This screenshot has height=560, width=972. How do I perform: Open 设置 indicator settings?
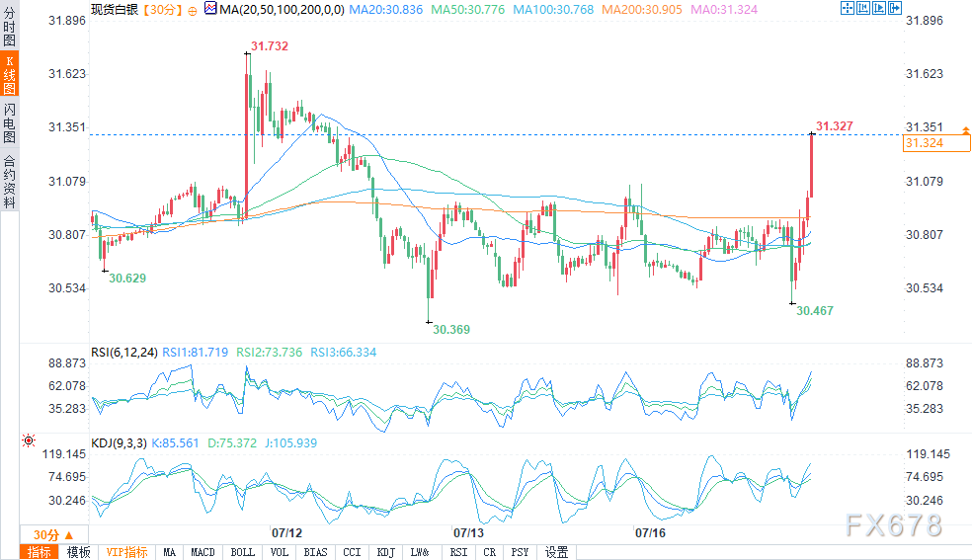[556, 552]
